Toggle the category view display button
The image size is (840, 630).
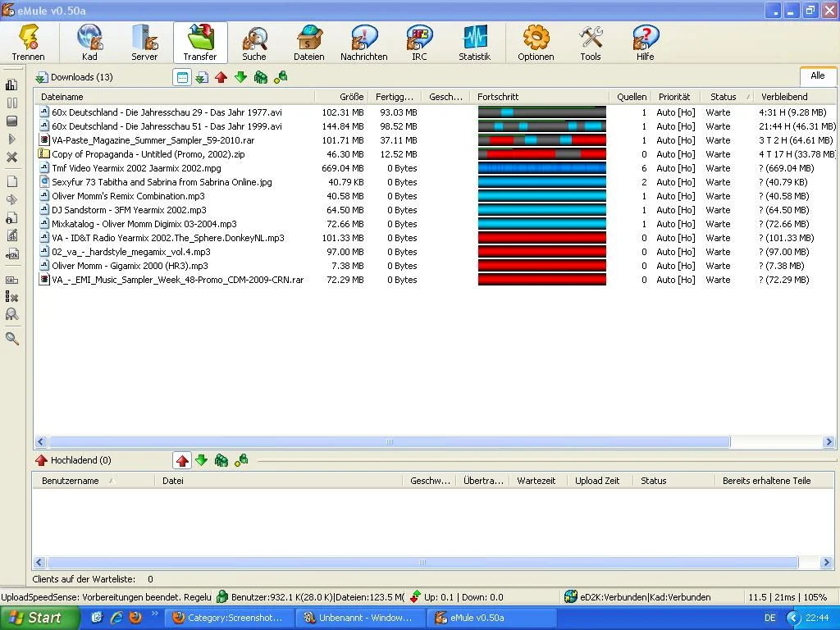pos(181,76)
